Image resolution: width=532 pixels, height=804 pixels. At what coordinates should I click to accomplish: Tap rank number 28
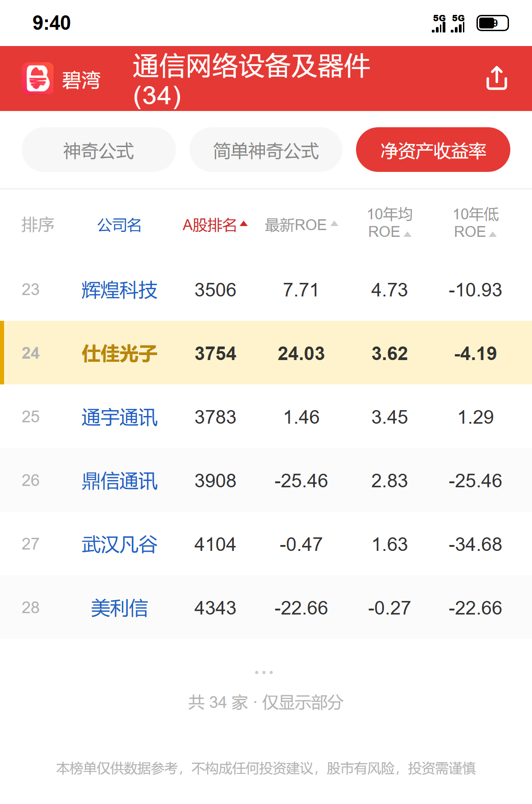coord(31,607)
